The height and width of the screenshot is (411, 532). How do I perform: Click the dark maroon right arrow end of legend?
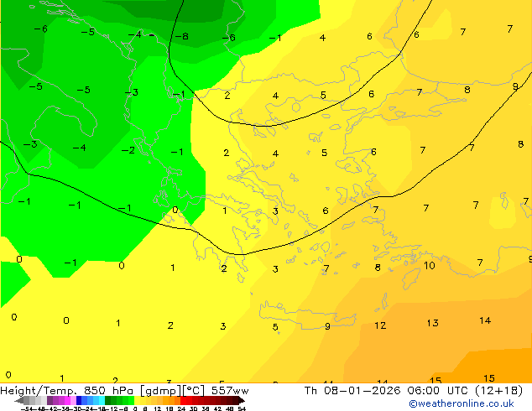tap(242, 401)
